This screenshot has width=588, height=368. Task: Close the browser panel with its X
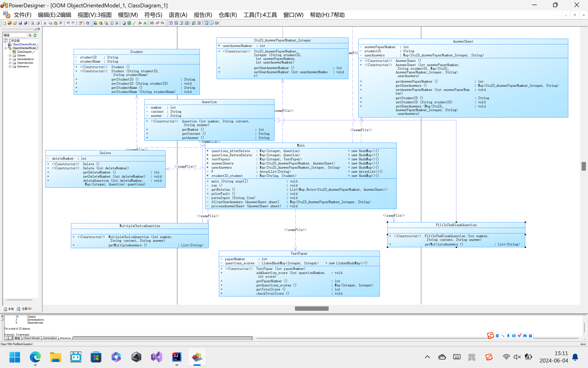click(x=38, y=29)
